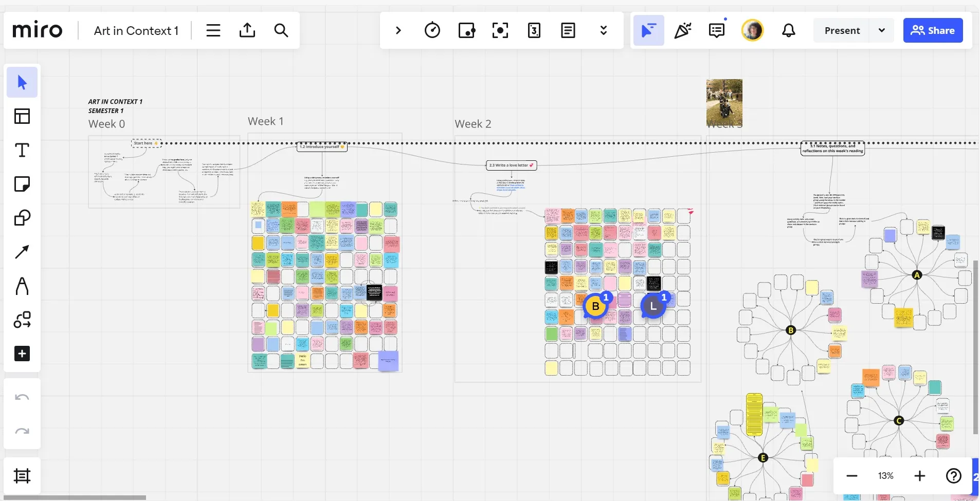Screen dimensions: 980x501
Task: Open the Export and share board menu
Action: click(x=247, y=30)
